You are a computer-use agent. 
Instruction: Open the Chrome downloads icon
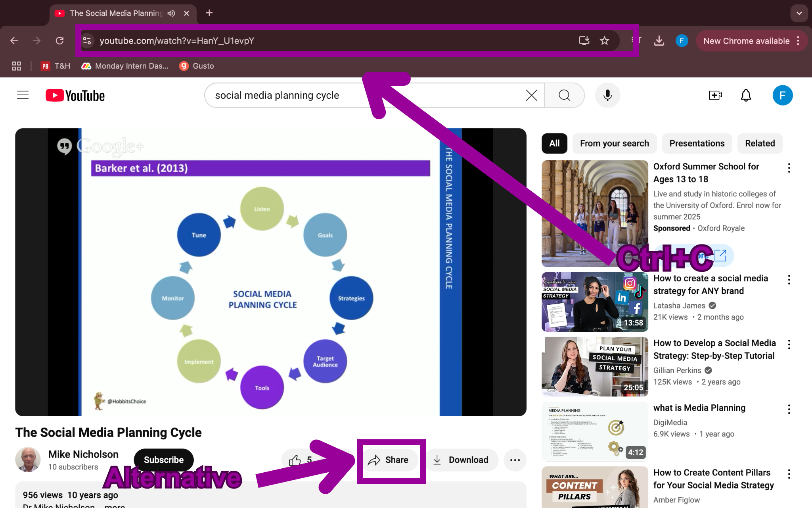click(x=659, y=40)
